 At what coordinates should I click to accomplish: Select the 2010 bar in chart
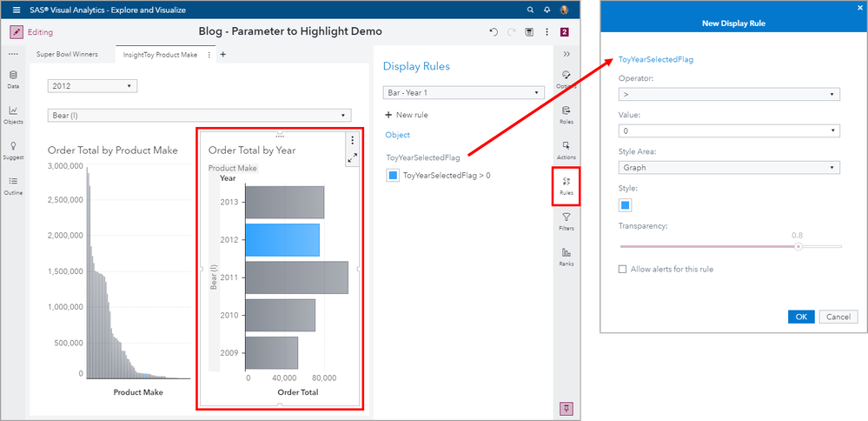[x=280, y=315]
